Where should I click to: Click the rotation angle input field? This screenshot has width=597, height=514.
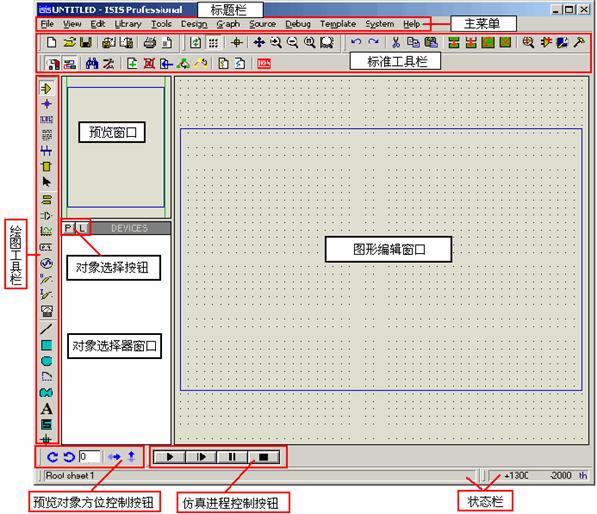click(90, 457)
